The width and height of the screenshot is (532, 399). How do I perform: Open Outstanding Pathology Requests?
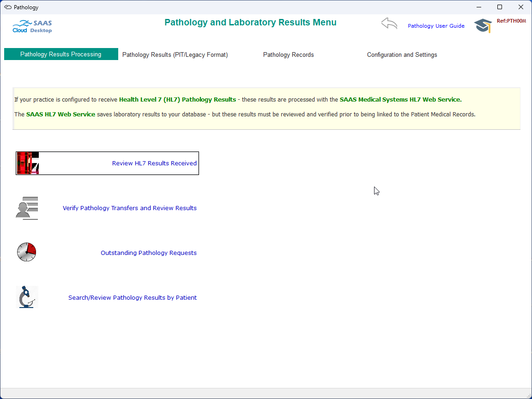149,253
